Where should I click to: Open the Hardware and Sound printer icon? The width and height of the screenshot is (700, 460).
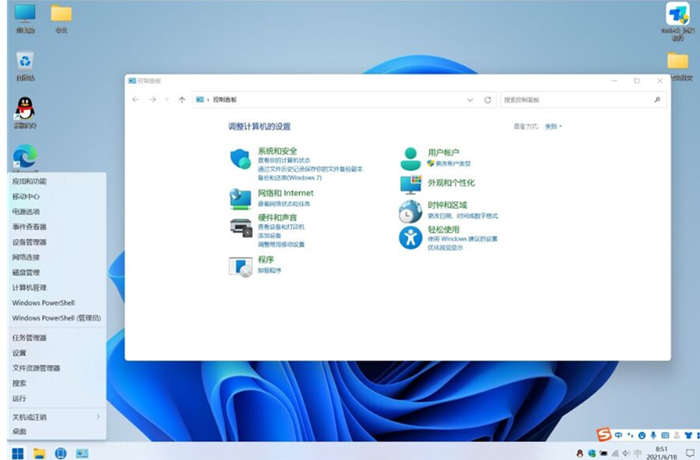pos(241,227)
